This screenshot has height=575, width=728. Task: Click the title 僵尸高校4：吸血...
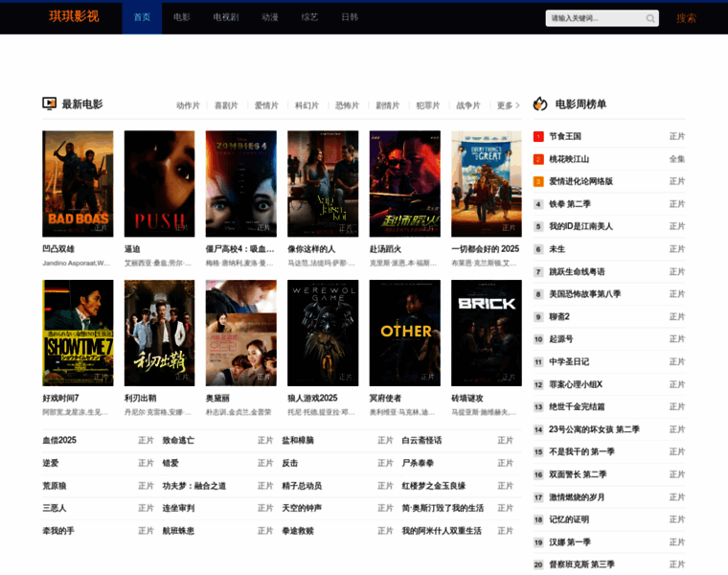point(240,249)
